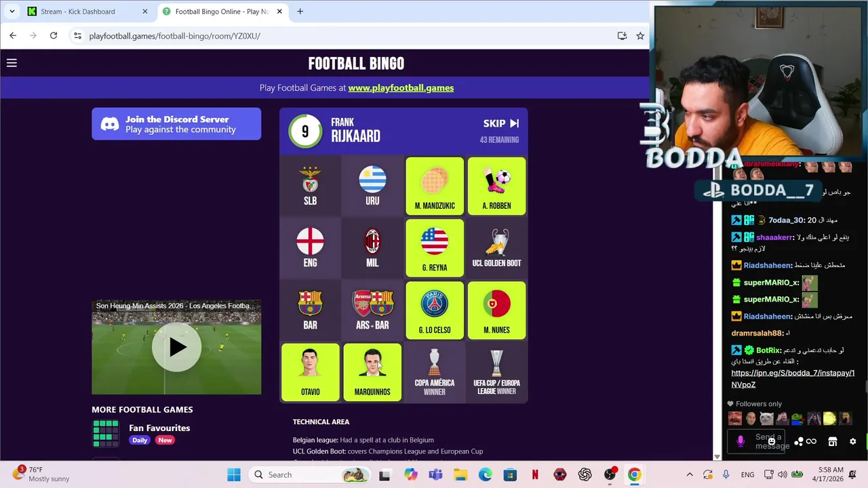This screenshot has width=868, height=488.
Task: Click the taskbar Search box
Action: tap(309, 474)
